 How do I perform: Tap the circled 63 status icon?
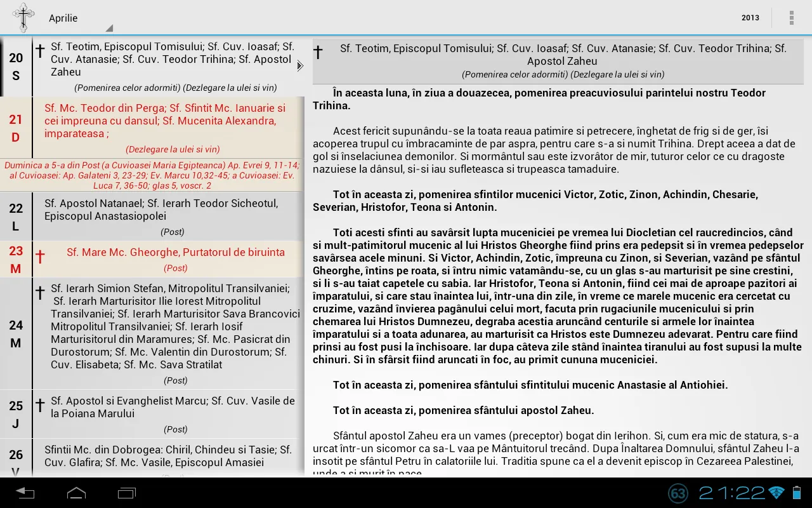coord(678,493)
